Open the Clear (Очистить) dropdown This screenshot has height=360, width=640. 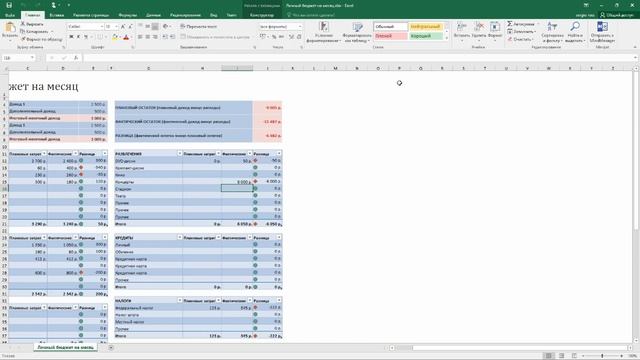point(520,39)
